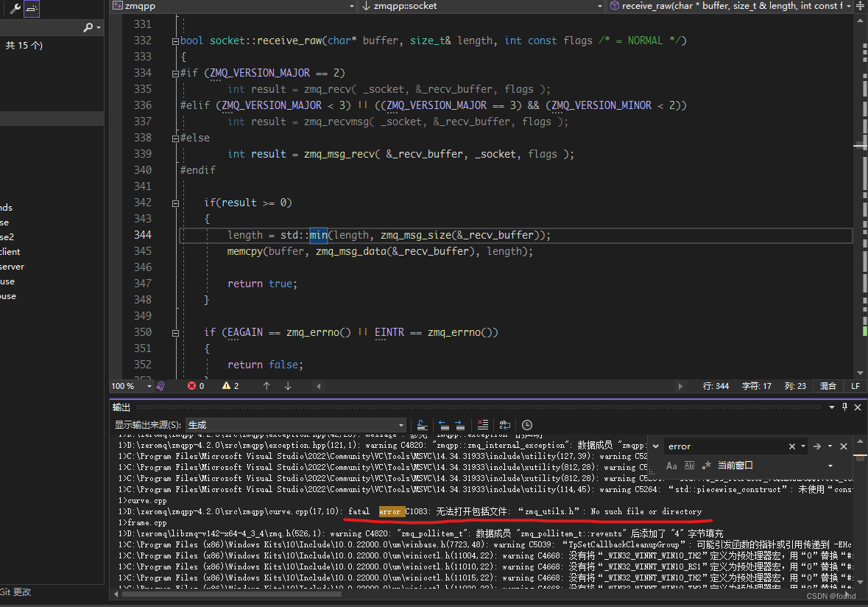Select the 输出 panel tab
868x607 pixels.
pos(122,407)
